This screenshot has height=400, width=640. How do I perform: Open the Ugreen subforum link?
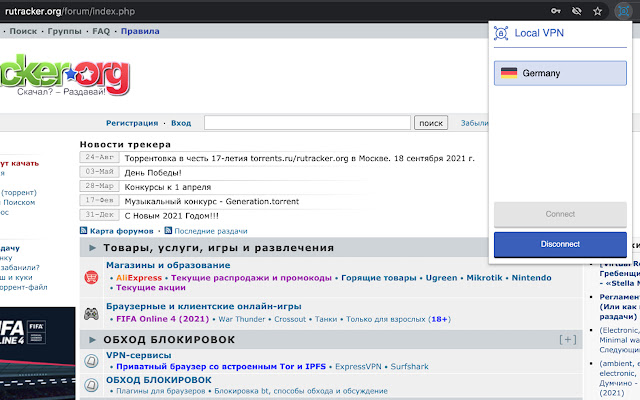point(441,278)
